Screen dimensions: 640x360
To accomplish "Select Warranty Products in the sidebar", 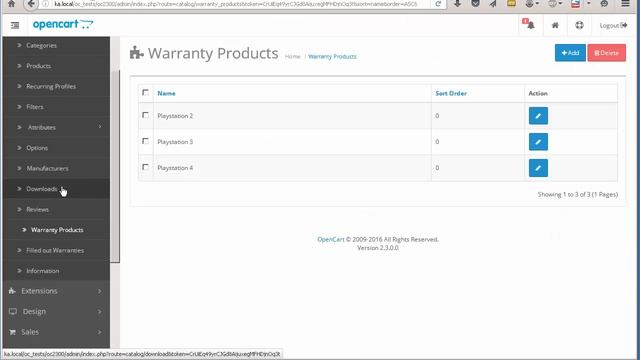I will point(56,230).
